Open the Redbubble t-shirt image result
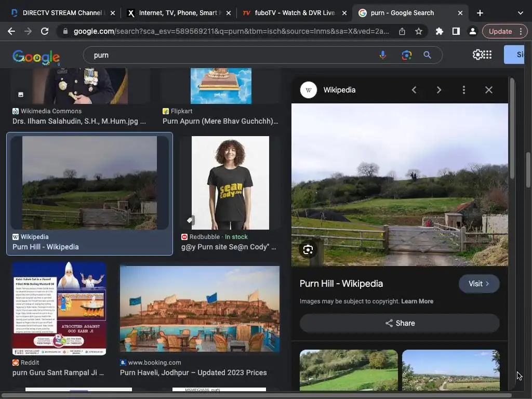 pyautogui.click(x=230, y=183)
